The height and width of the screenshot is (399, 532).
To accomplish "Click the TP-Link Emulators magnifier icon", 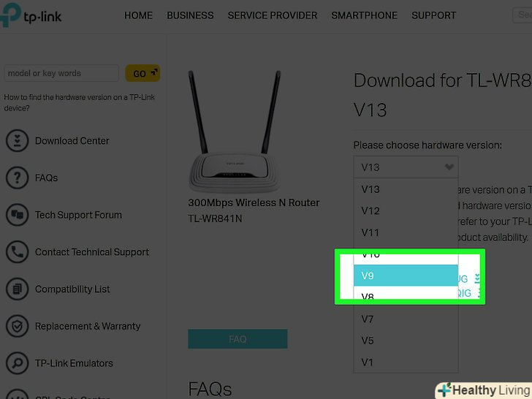I will [x=17, y=363].
